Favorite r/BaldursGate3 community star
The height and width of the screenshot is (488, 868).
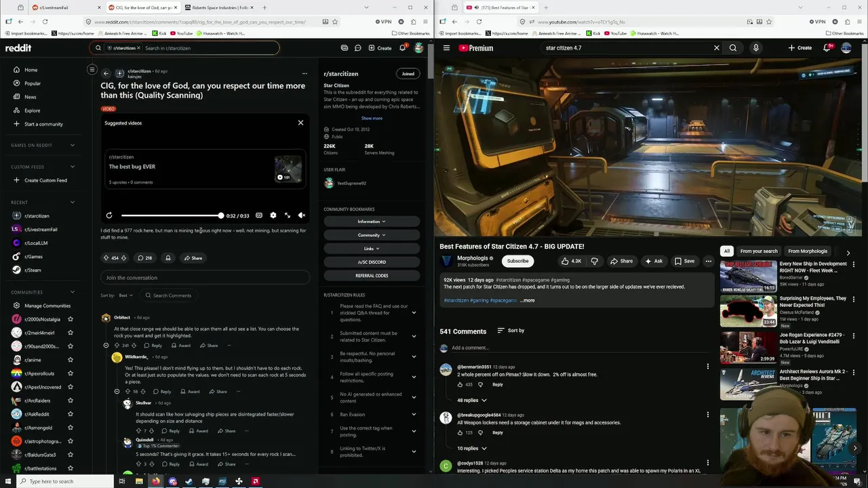pyautogui.click(x=71, y=455)
